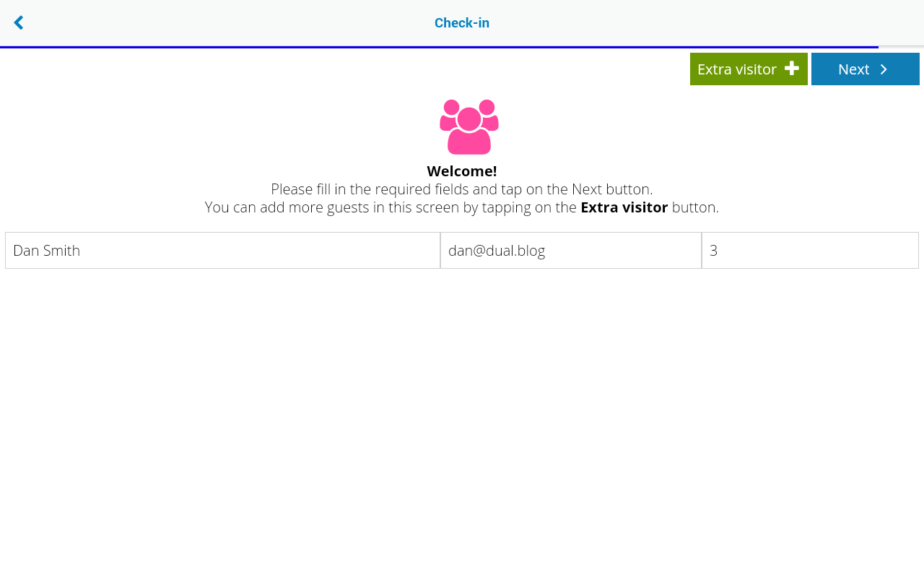Click the 'You can add more guests' sentence
The height and width of the screenshot is (578, 924).
462,207
